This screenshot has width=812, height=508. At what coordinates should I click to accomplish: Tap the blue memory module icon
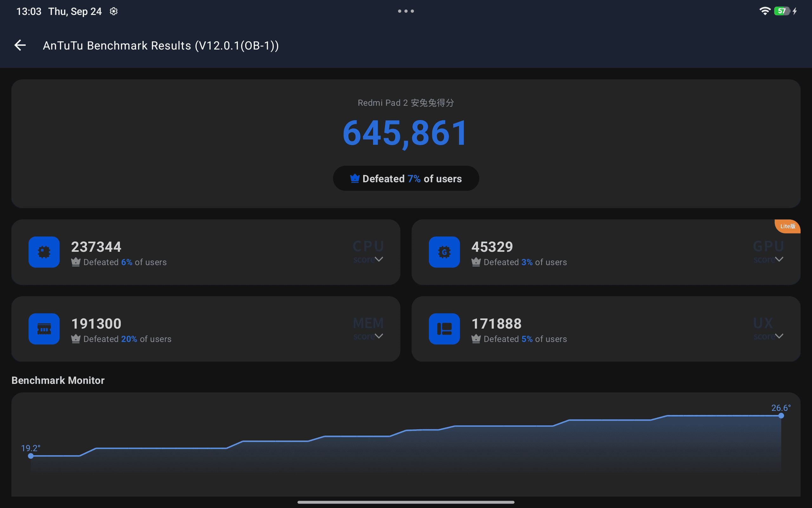click(44, 329)
